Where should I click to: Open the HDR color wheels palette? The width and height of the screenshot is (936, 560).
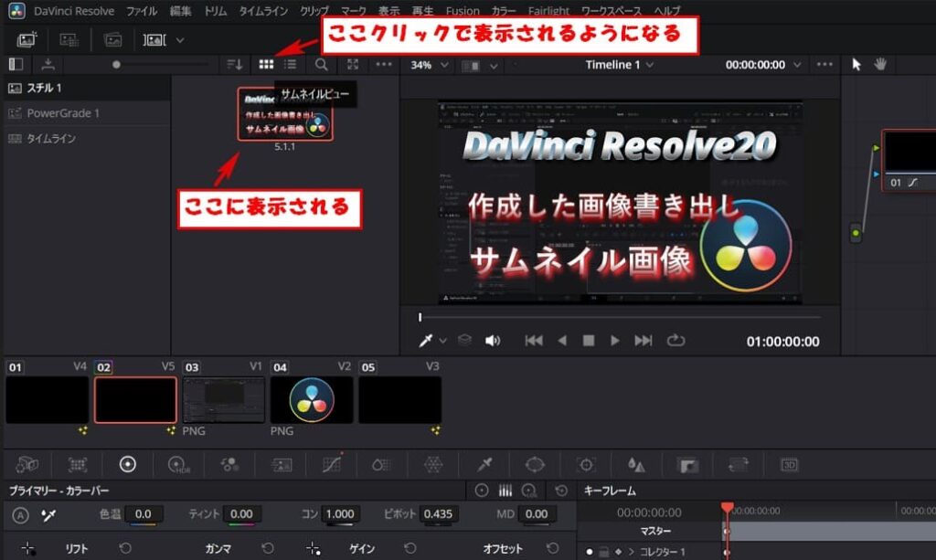(179, 465)
